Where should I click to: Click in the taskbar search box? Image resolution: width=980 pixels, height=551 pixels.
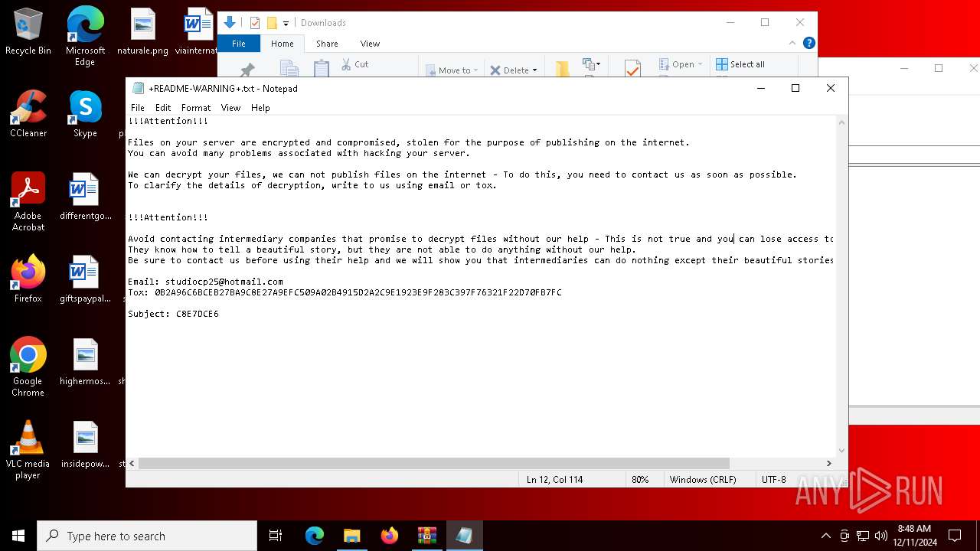click(147, 536)
